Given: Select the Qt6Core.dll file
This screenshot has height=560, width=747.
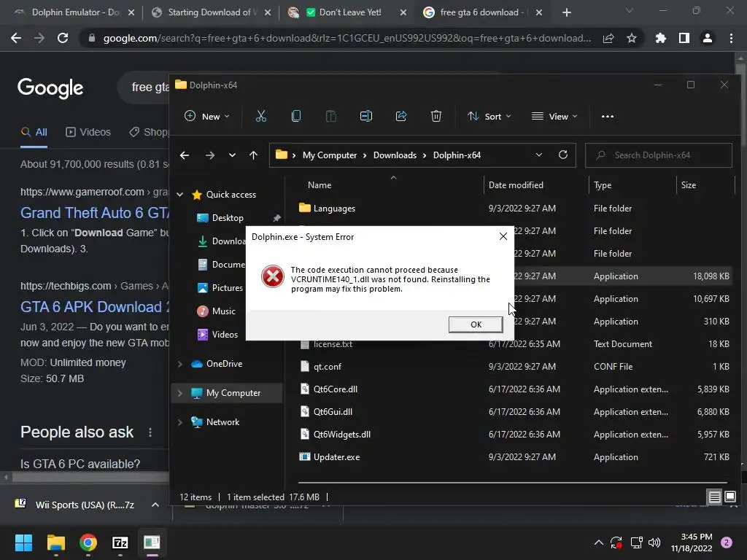Looking at the screenshot, I should tap(336, 389).
